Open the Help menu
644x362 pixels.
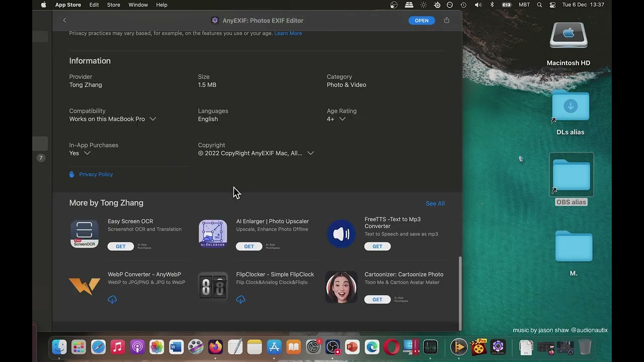pos(162,5)
